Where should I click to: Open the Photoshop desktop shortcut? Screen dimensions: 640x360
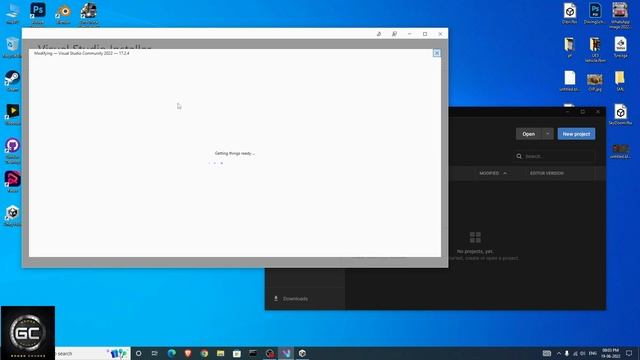tap(38, 13)
